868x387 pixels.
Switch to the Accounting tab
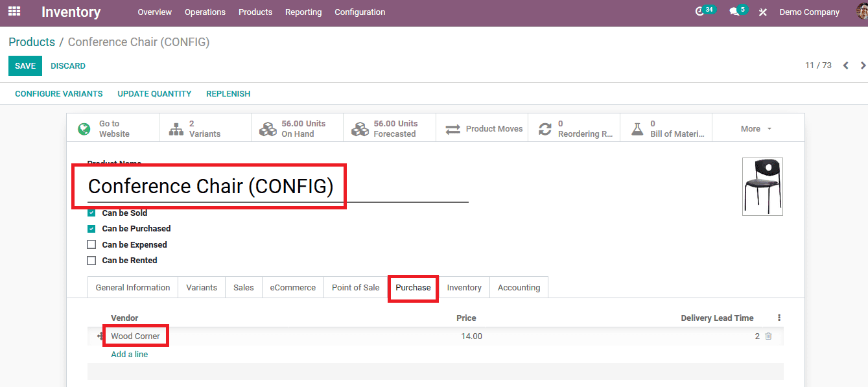pyautogui.click(x=519, y=287)
